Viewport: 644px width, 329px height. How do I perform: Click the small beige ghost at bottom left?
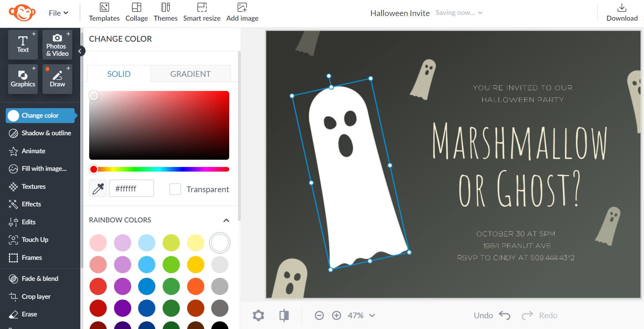pyautogui.click(x=290, y=279)
